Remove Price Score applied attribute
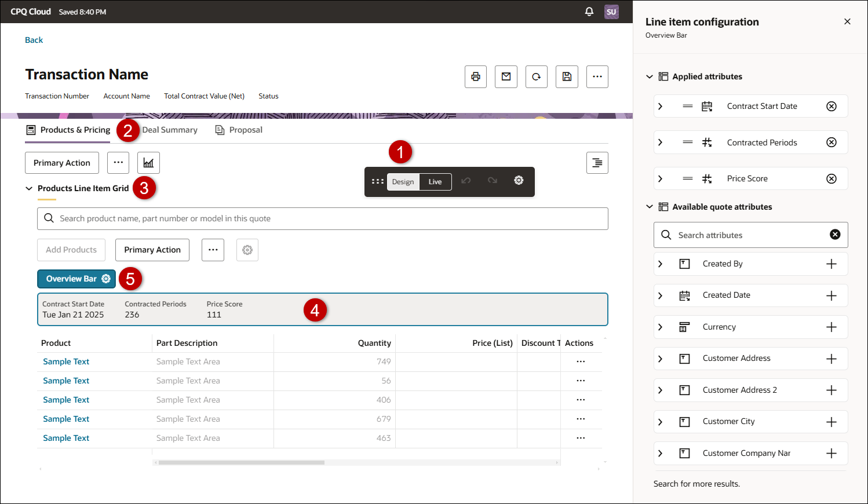Viewport: 868px width, 504px height. pos(831,178)
